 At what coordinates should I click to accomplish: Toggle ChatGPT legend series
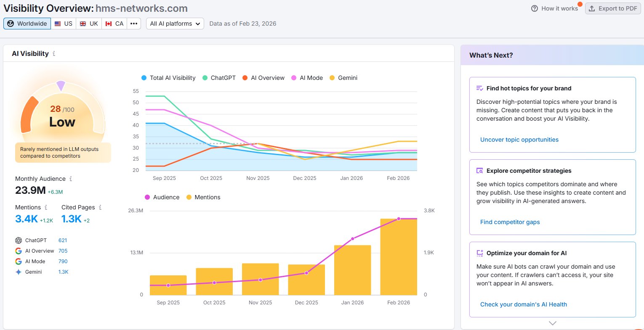(219, 78)
